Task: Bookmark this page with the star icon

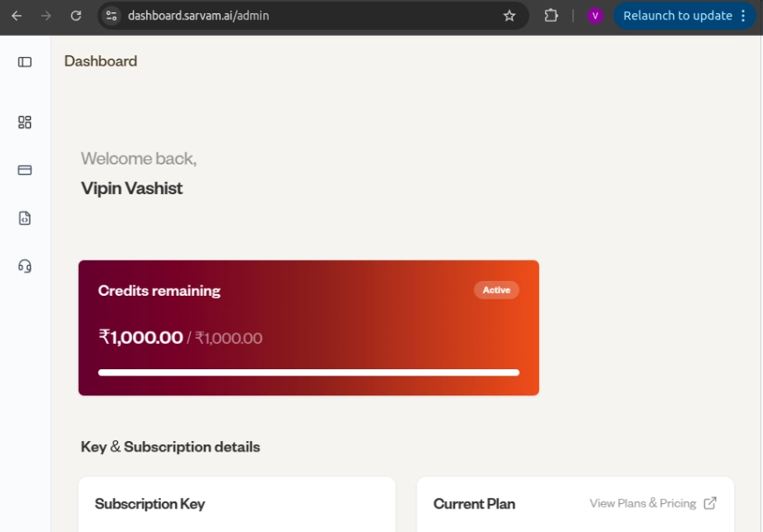Action: pyautogui.click(x=509, y=16)
